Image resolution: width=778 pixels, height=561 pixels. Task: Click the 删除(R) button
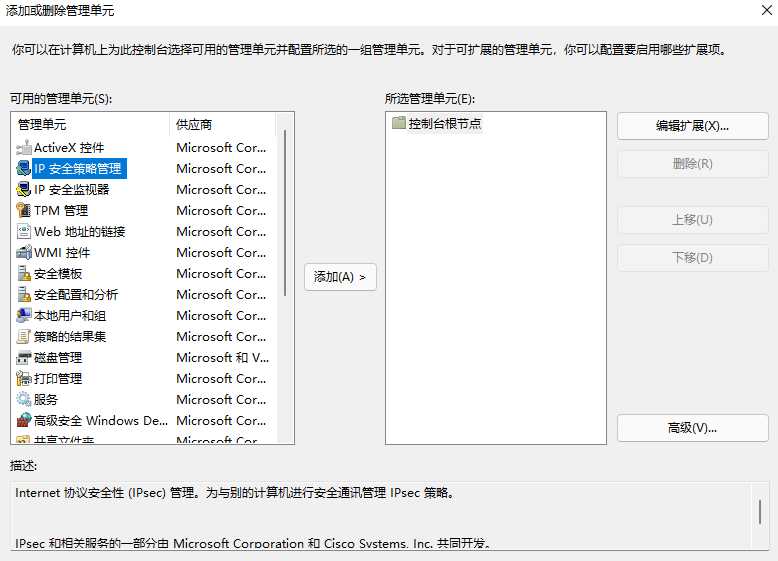coord(693,164)
